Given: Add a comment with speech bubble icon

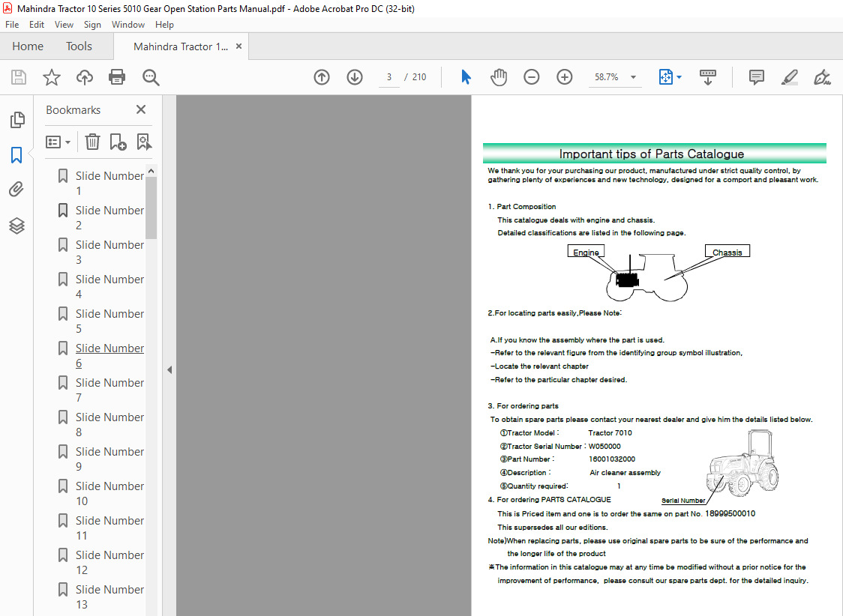Looking at the screenshot, I should 757,77.
